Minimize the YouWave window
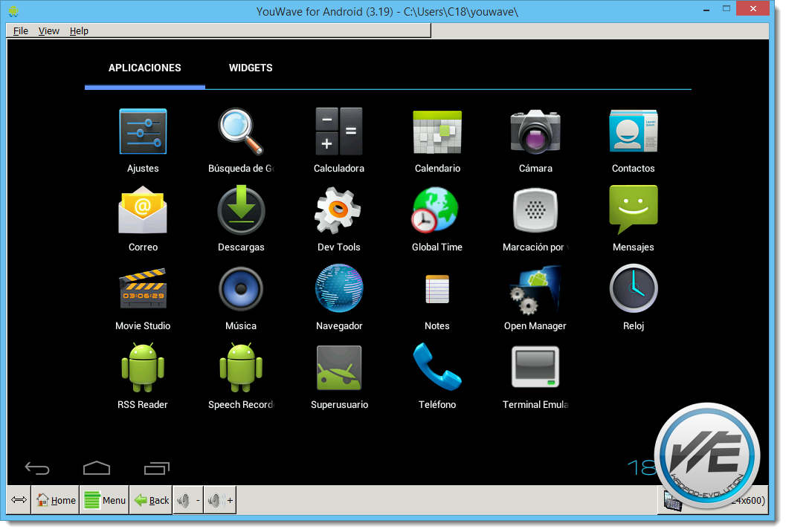 coord(706,10)
